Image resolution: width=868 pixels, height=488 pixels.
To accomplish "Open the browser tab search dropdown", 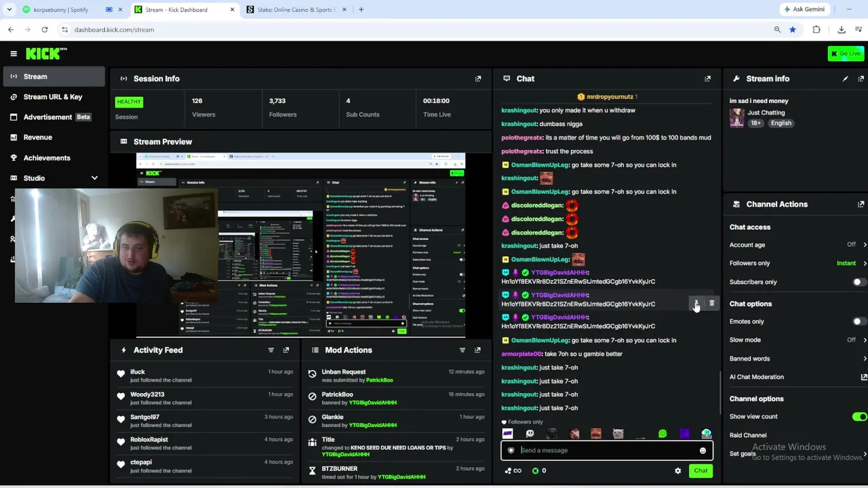I will tap(9, 9).
